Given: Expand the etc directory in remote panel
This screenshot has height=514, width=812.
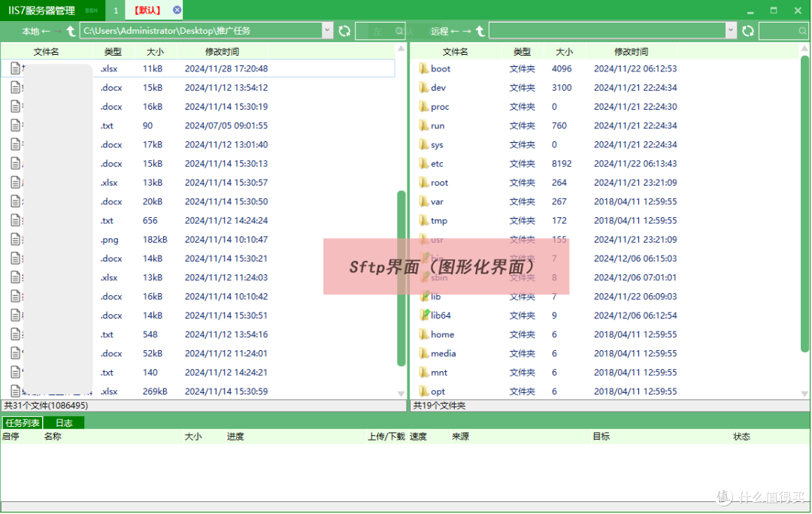Looking at the screenshot, I should pyautogui.click(x=436, y=163).
